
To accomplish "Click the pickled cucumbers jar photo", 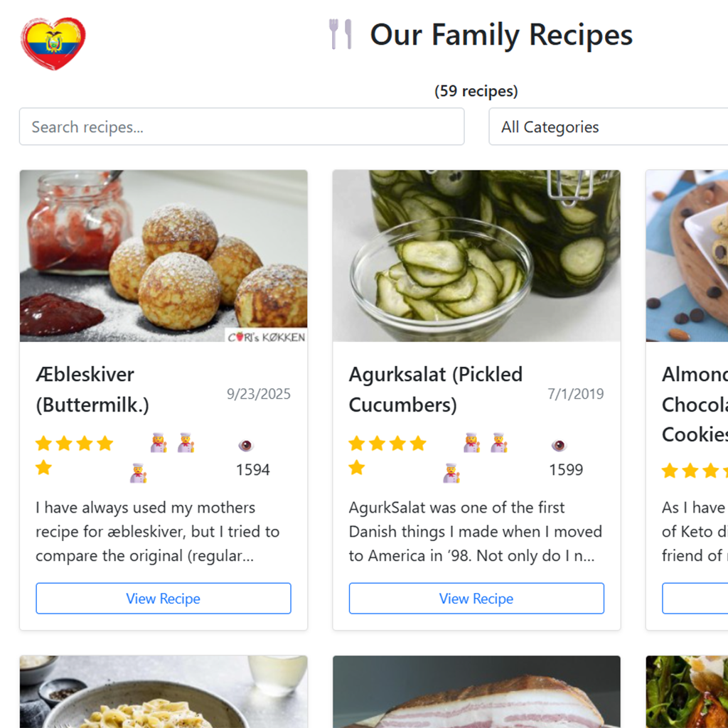I will click(x=476, y=256).
